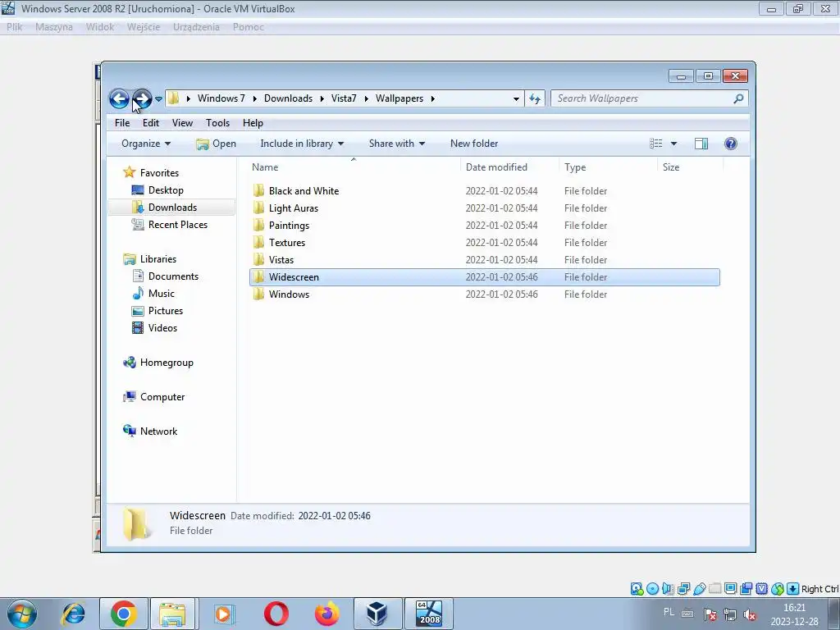Image resolution: width=840 pixels, height=630 pixels.
Task: Expand the arrow after Vista7 breadcrumb
Action: [x=367, y=98]
